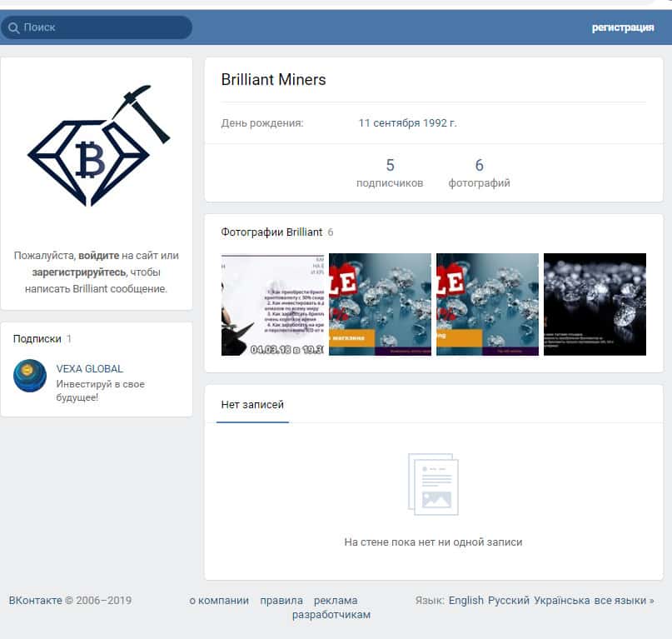Open правила footer link
Image resolution: width=672 pixels, height=639 pixels.
tap(281, 601)
